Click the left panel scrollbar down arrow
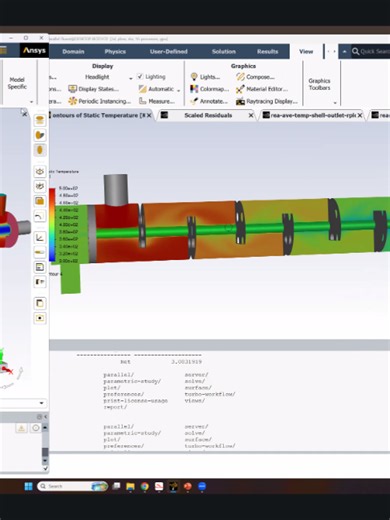The width and height of the screenshot is (390, 520). (x=45, y=461)
